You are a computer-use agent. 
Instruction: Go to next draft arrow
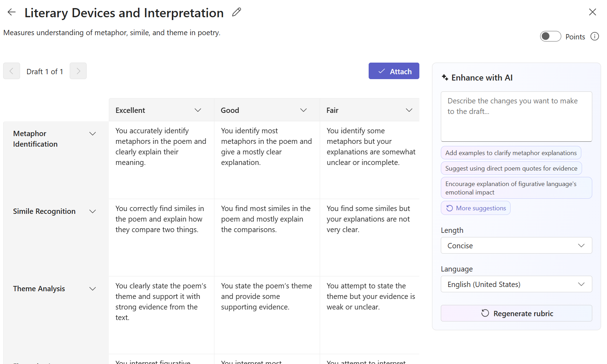[x=78, y=71]
